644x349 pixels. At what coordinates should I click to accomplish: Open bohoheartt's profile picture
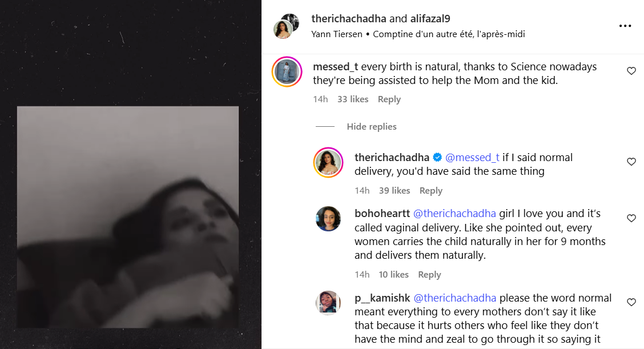tap(328, 219)
